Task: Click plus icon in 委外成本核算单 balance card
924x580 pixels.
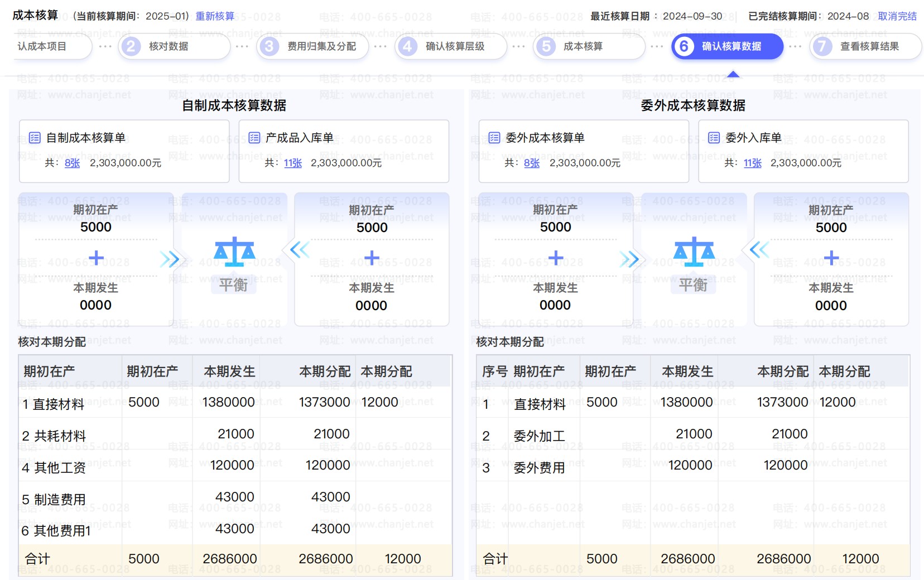Action: click(556, 258)
